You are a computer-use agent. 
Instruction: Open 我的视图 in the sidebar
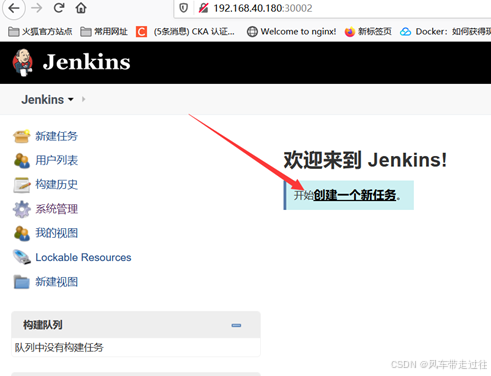pos(57,233)
